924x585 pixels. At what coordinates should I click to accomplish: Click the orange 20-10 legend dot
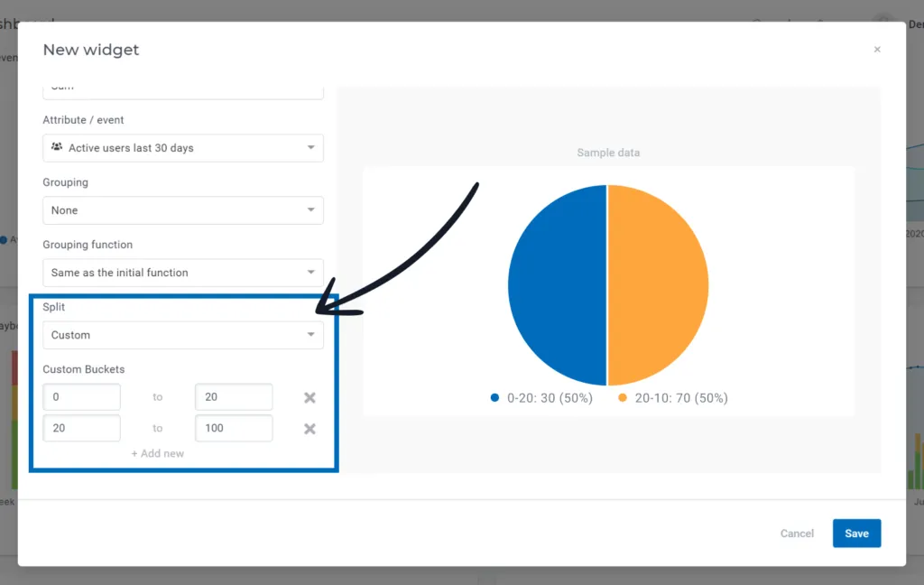[x=623, y=397]
